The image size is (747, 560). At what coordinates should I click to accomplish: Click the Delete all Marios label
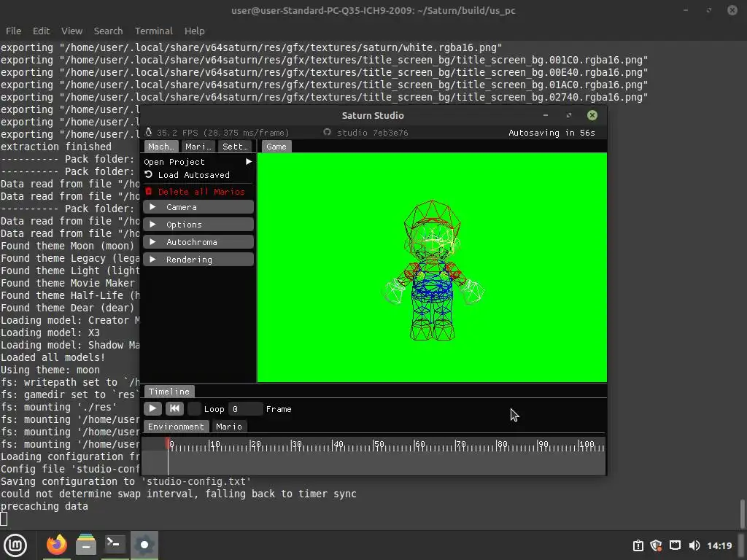click(x=201, y=192)
